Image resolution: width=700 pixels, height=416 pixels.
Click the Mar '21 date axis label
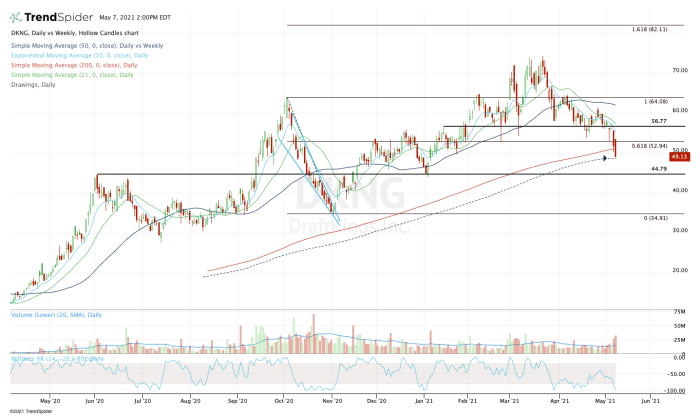click(509, 401)
